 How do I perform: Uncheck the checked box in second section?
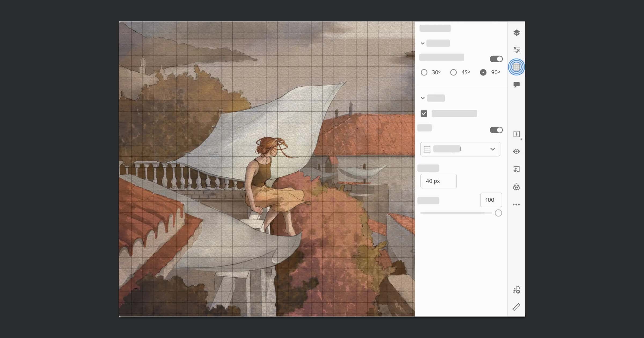pyautogui.click(x=424, y=113)
